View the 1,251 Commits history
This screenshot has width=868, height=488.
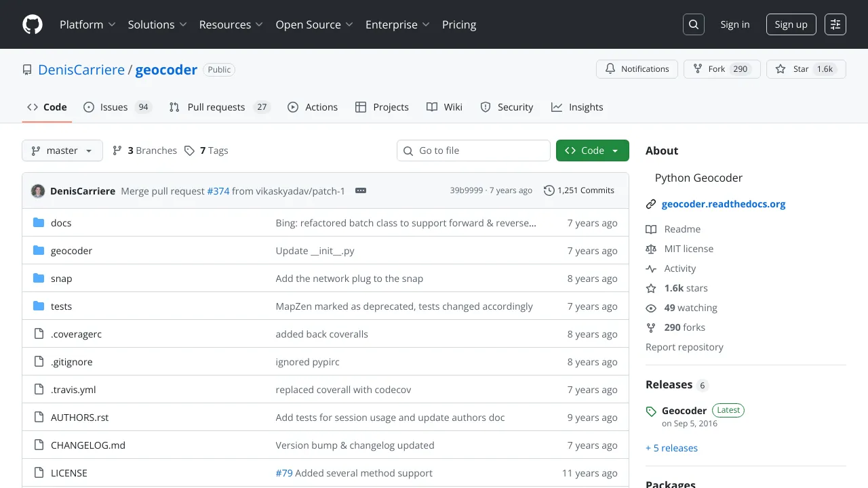click(x=579, y=190)
